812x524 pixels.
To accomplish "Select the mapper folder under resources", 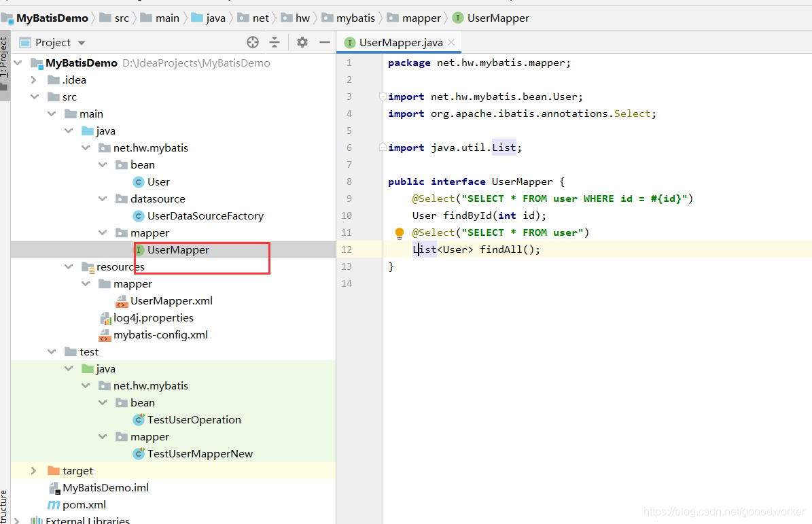I will [133, 283].
